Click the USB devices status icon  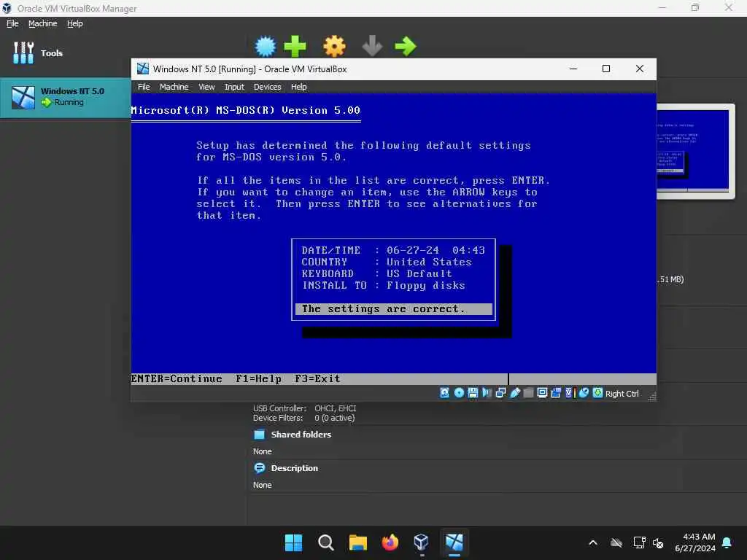click(x=514, y=393)
